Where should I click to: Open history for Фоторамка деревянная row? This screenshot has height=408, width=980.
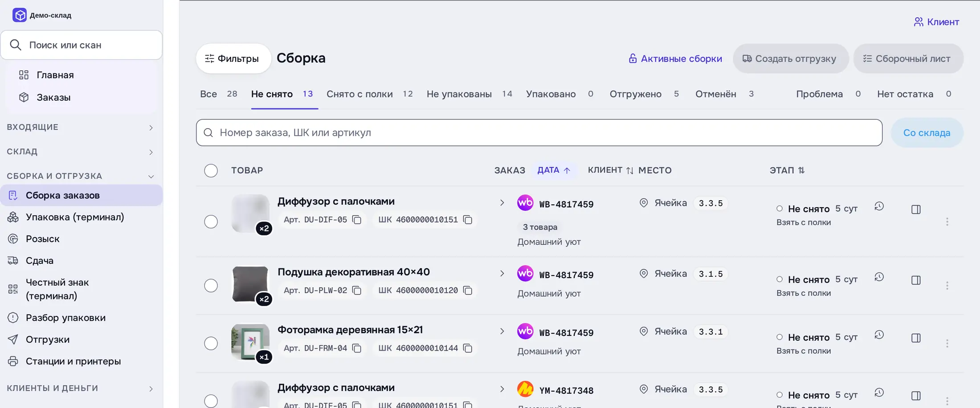[x=879, y=335]
